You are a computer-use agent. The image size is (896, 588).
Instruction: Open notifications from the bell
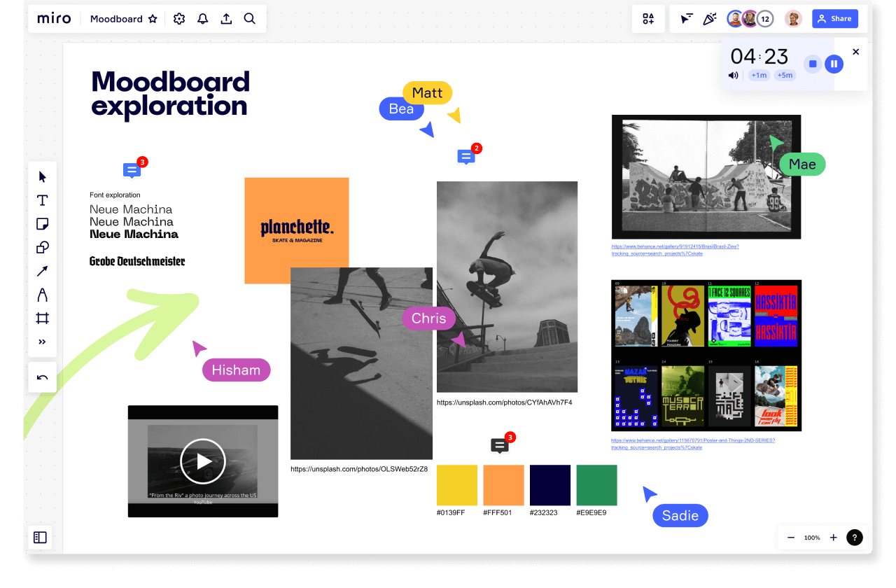coord(202,19)
